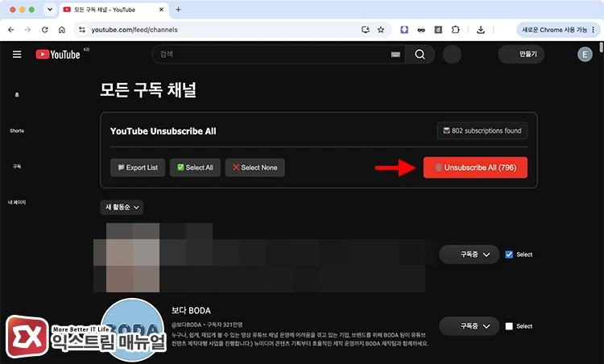Open new browser tab with plus
The image size is (604, 364).
[x=178, y=10]
